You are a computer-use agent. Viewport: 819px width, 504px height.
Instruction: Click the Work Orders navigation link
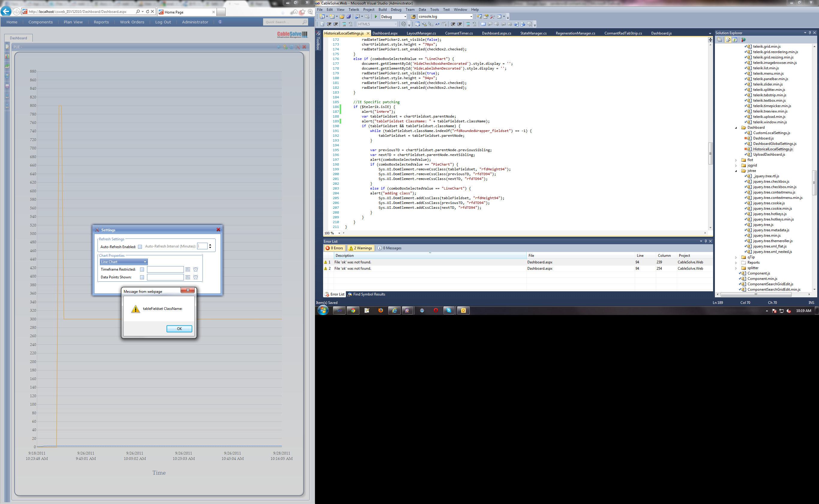click(132, 22)
